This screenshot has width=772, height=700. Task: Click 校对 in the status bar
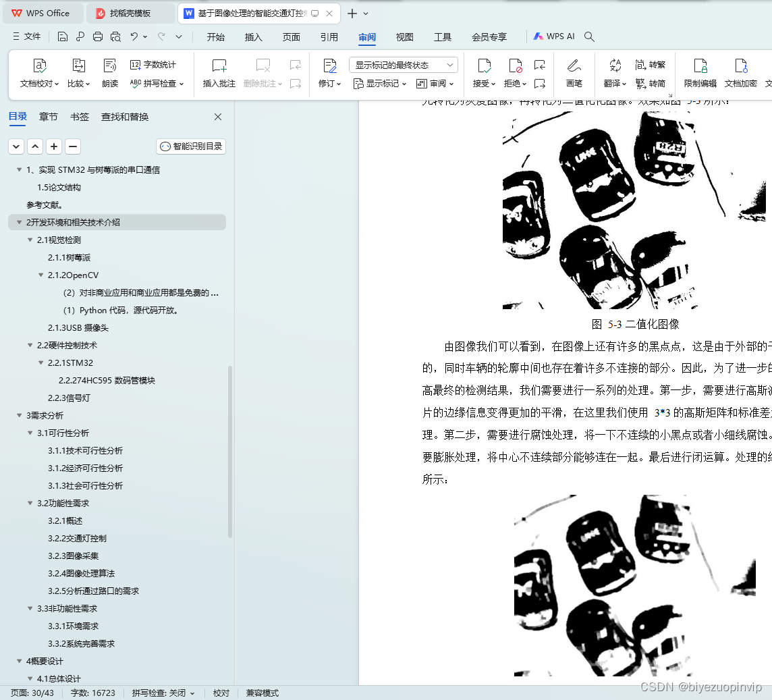[x=221, y=693]
